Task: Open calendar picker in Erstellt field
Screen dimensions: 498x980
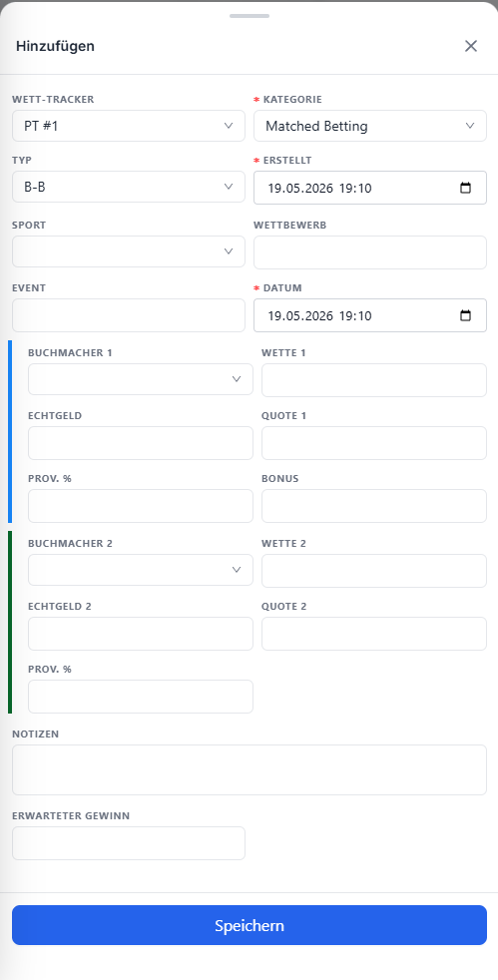Action: [465, 189]
